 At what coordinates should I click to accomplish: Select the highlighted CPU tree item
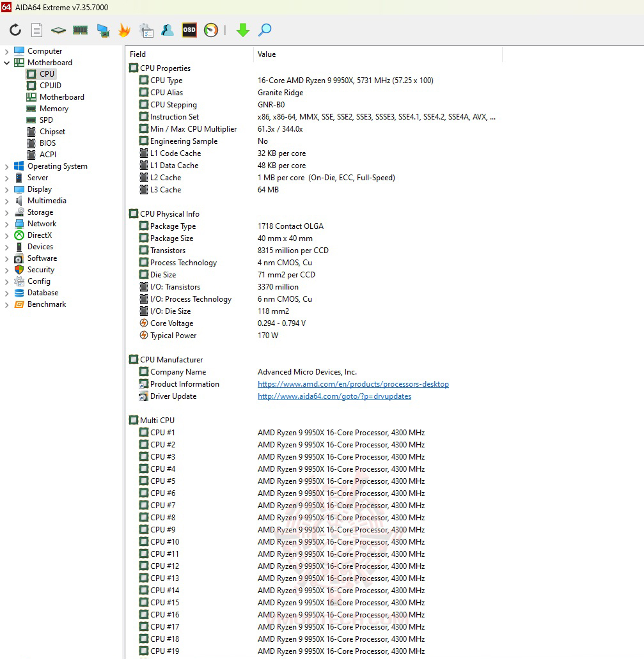tap(47, 74)
